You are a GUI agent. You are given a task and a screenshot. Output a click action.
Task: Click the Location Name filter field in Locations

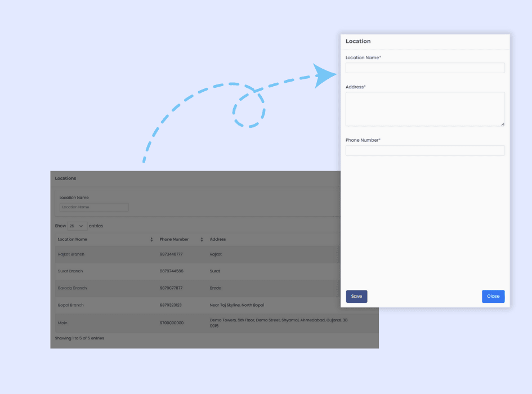click(x=94, y=207)
